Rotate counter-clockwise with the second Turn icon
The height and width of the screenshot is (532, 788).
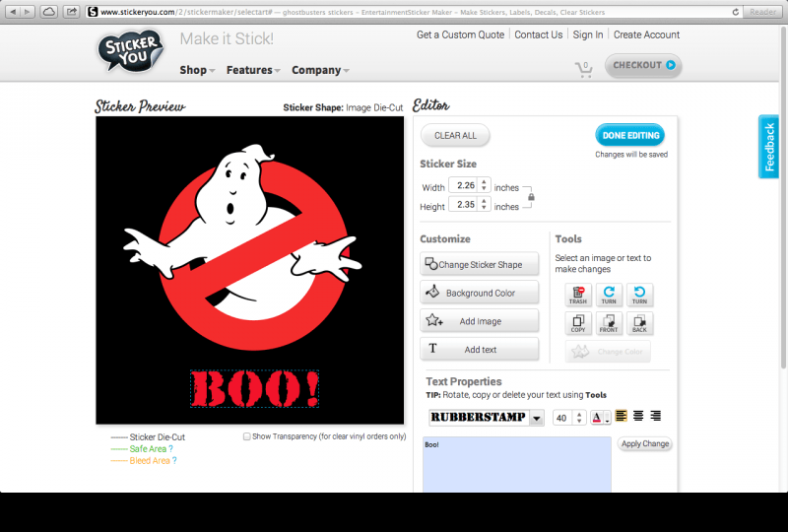(639, 295)
